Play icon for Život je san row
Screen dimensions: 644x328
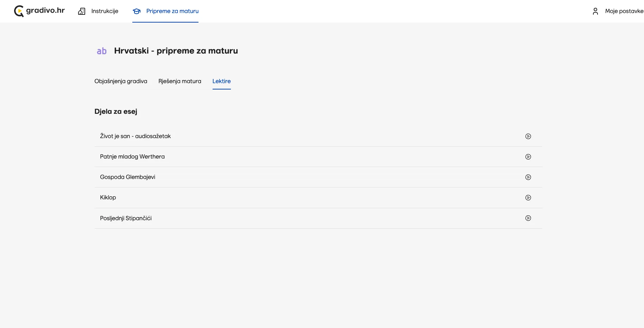click(528, 136)
